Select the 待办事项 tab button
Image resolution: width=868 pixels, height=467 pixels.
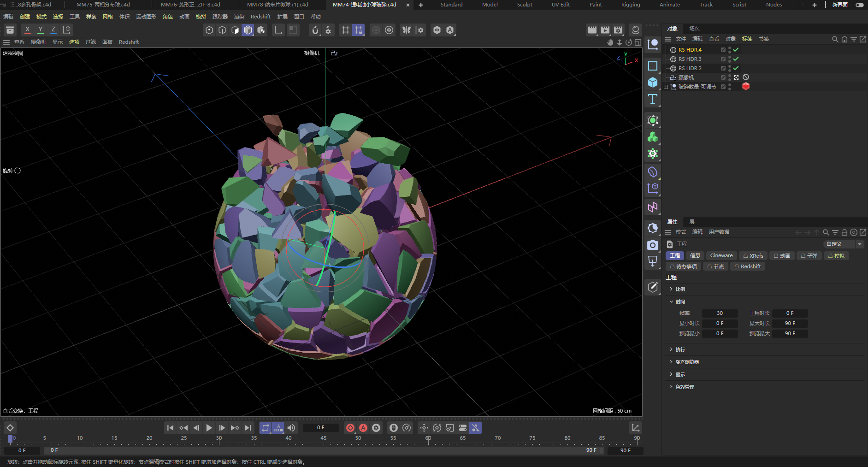683,266
